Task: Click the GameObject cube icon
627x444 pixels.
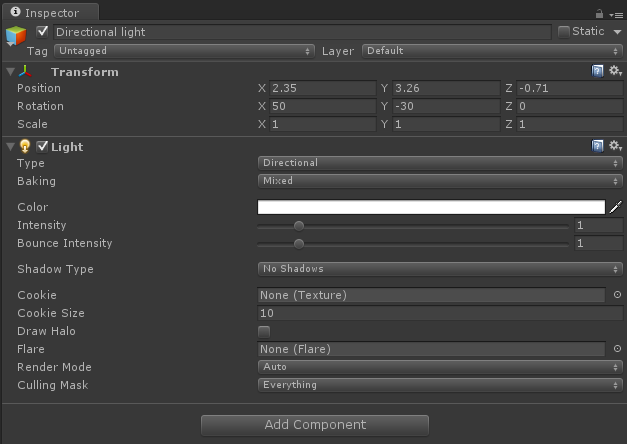Action: coord(16,36)
